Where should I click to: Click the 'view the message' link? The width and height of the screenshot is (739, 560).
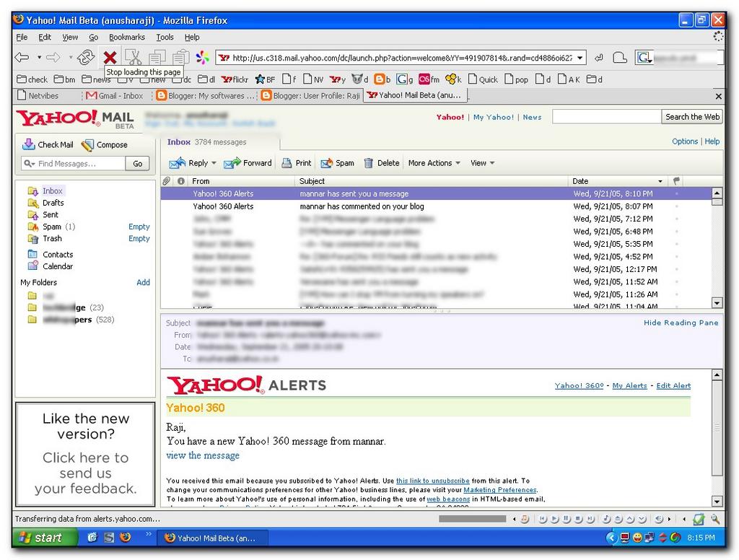pyautogui.click(x=203, y=455)
